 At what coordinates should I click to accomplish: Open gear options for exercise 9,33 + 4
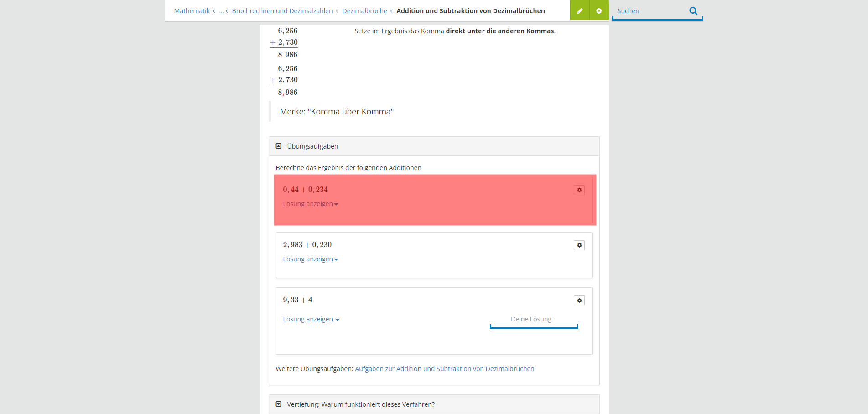pyautogui.click(x=579, y=300)
